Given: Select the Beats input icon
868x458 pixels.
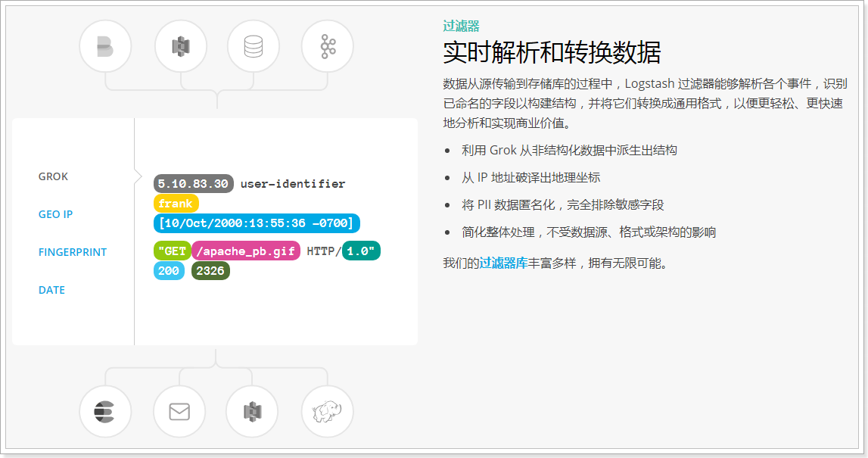Looking at the screenshot, I should pyautogui.click(x=105, y=45).
